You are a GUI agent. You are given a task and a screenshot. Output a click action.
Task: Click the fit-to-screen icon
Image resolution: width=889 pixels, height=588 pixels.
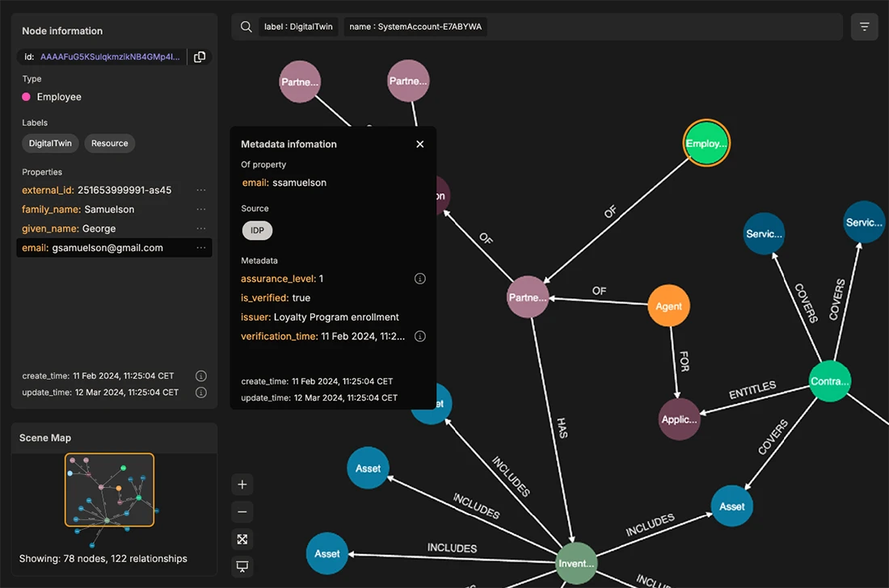[242, 539]
